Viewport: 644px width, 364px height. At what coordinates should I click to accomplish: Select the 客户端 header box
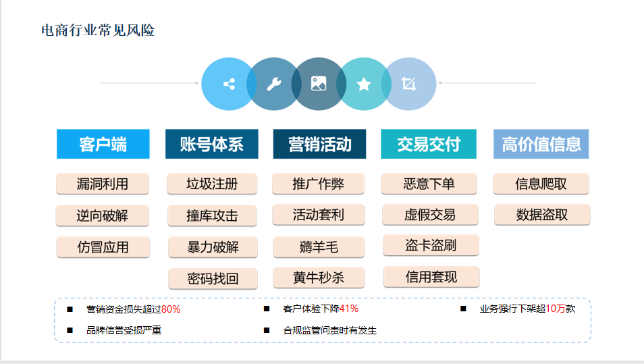point(103,144)
